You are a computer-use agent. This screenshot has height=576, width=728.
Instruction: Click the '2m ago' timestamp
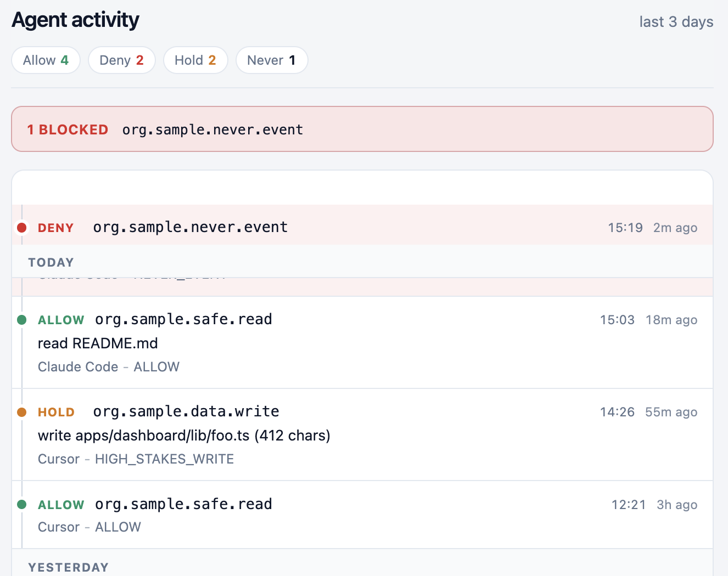[675, 228]
